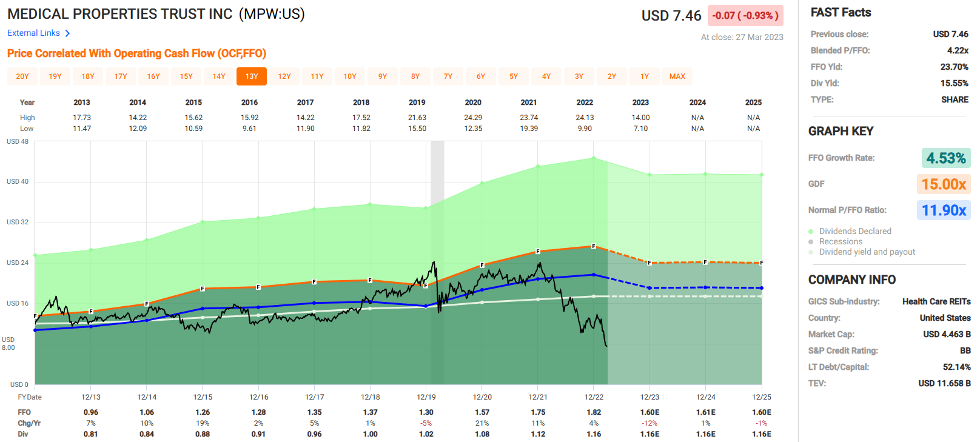Switch to the 11Y range

click(317, 76)
